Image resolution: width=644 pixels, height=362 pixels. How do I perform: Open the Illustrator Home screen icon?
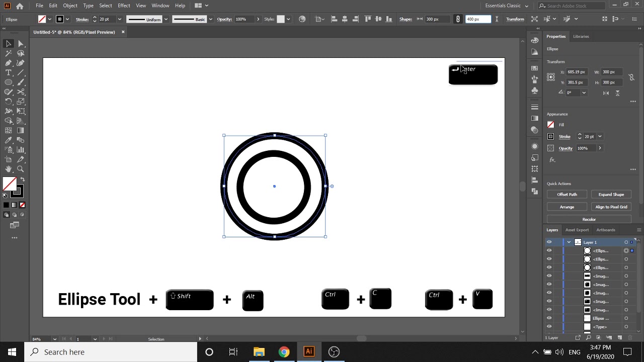[20, 6]
